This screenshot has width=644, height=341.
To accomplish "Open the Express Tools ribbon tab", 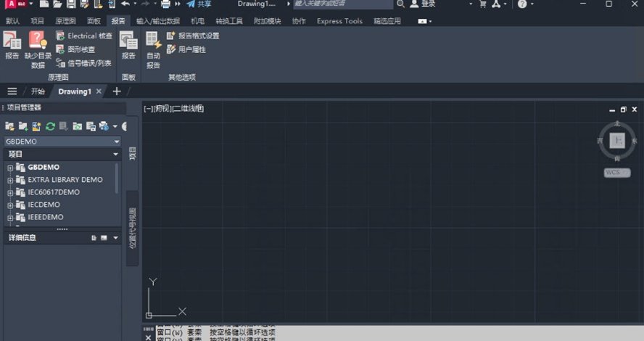I will click(x=339, y=21).
